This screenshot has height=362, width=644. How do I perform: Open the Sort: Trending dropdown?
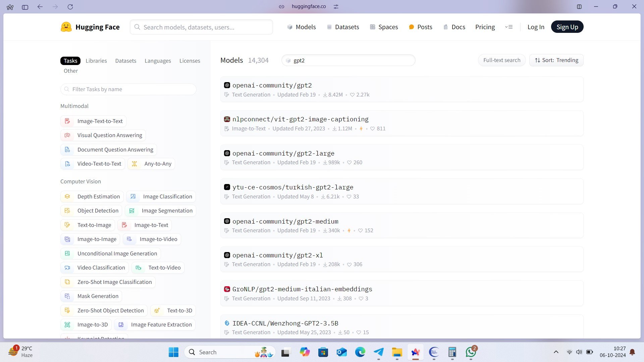pyautogui.click(x=556, y=60)
